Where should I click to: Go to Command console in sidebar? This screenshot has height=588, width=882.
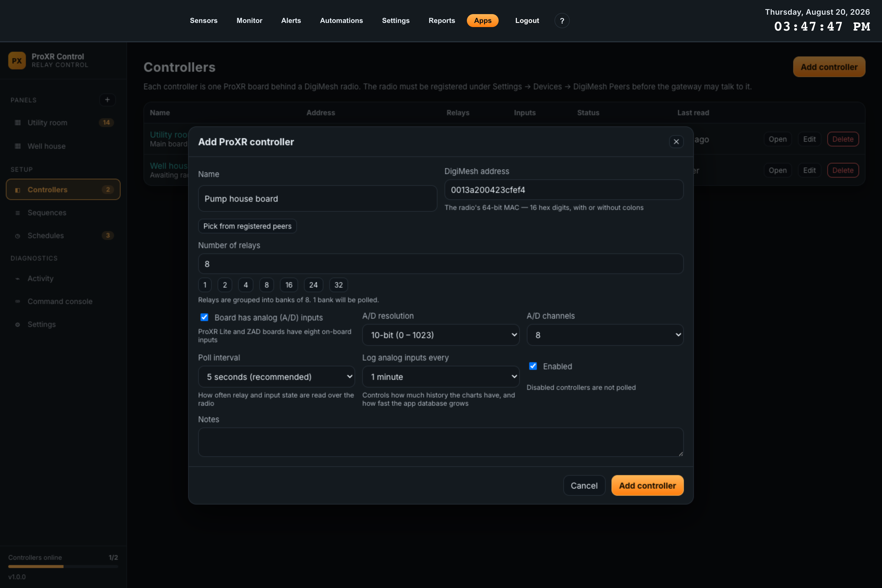point(63,302)
